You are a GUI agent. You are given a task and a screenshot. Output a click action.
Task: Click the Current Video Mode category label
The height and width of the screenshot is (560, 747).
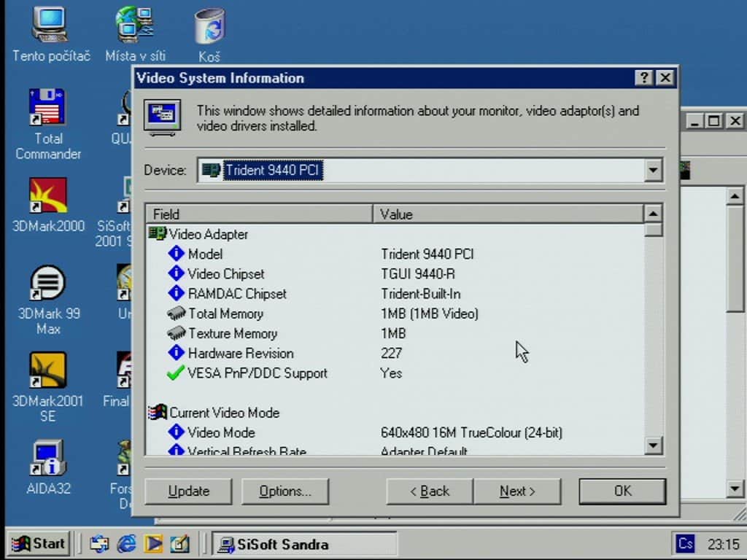(x=225, y=413)
